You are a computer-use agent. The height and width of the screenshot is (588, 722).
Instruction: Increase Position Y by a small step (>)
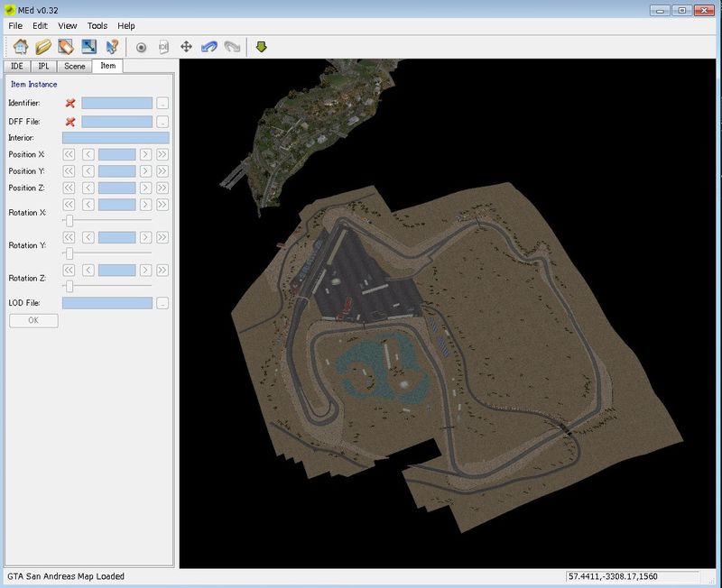(145, 171)
